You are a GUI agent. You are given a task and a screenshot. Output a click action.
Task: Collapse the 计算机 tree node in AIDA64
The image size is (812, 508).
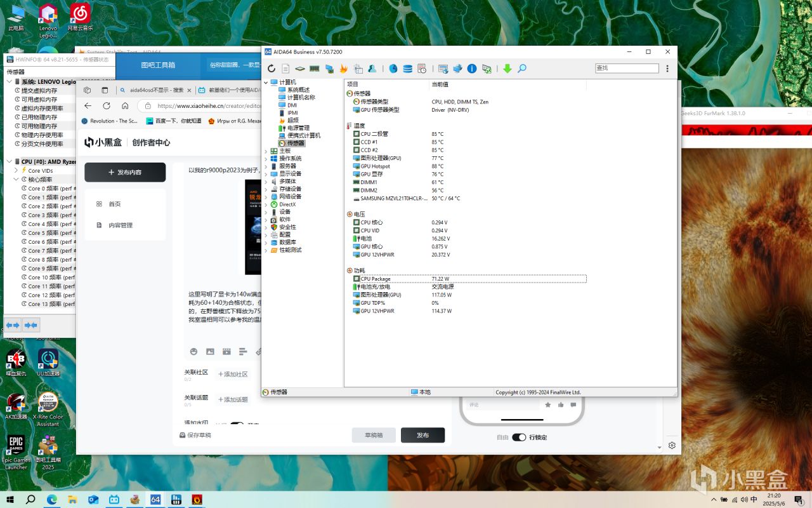(266, 83)
